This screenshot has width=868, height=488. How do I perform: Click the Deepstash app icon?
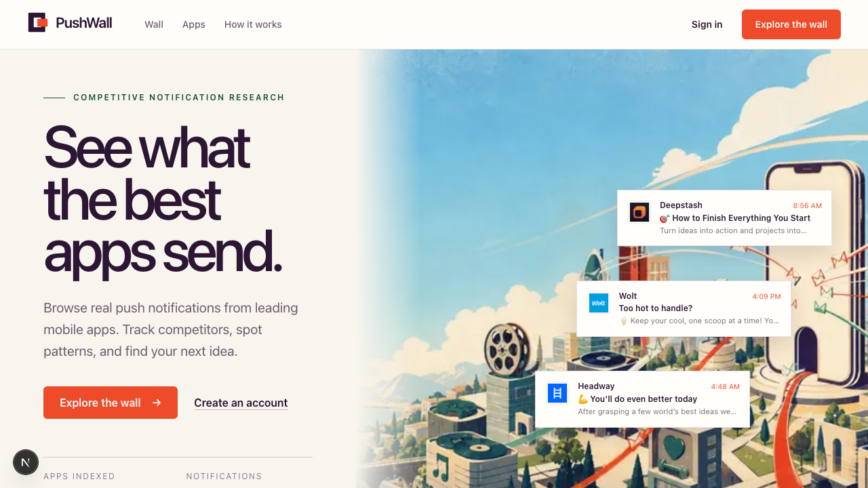coord(639,212)
